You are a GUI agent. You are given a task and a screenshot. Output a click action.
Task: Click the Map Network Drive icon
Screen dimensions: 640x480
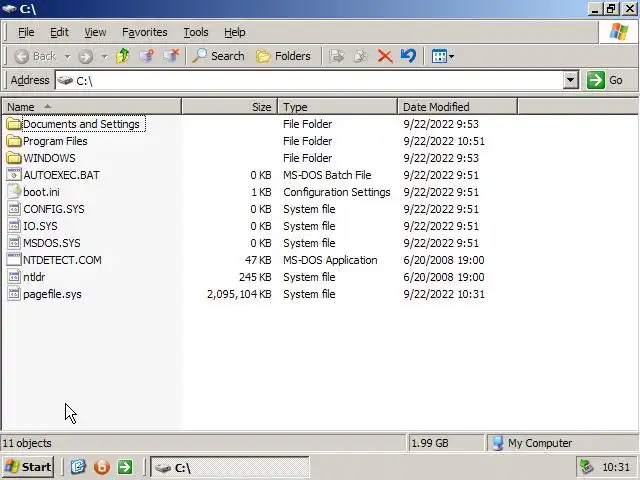pos(147,56)
